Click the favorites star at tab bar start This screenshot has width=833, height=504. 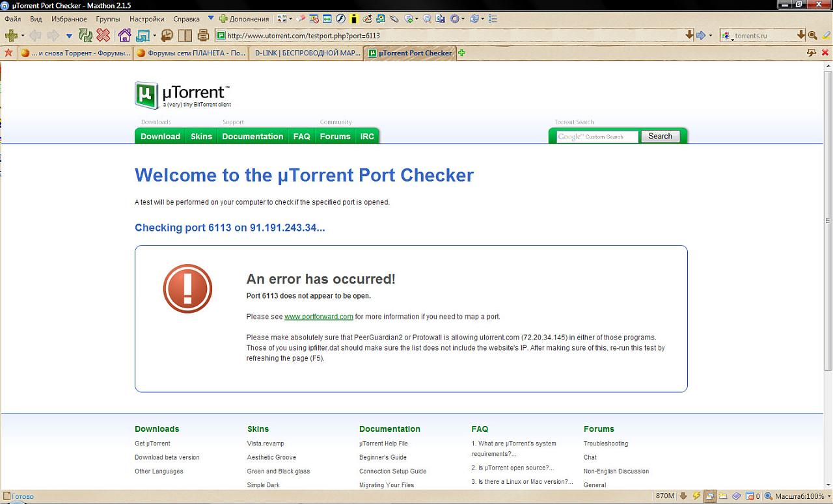click(8, 53)
